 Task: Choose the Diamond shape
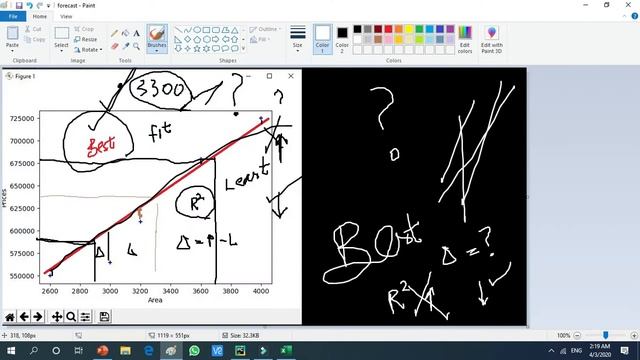click(x=188, y=40)
